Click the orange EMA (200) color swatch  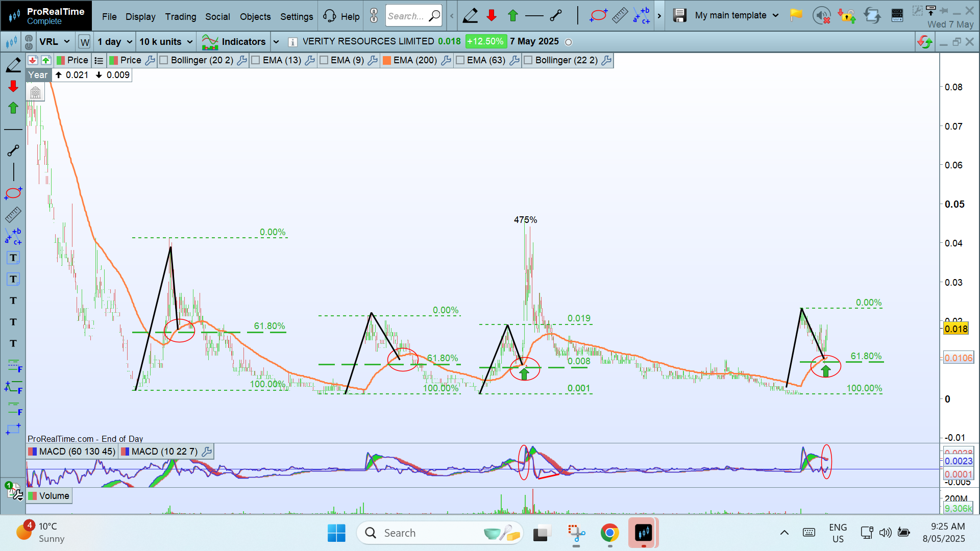click(387, 60)
